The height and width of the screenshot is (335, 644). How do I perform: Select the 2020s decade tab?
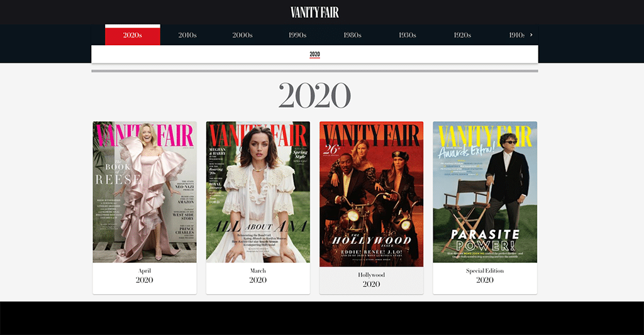[133, 35]
